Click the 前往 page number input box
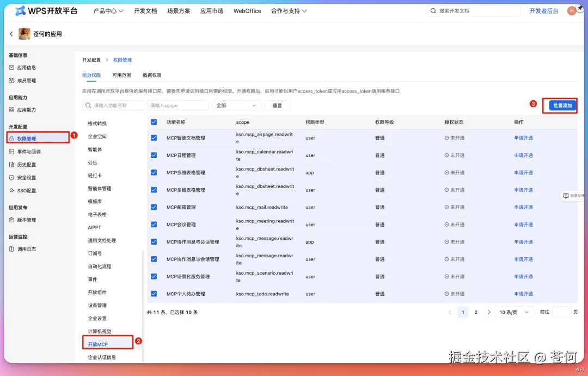The height and width of the screenshot is (376, 588). tap(561, 312)
